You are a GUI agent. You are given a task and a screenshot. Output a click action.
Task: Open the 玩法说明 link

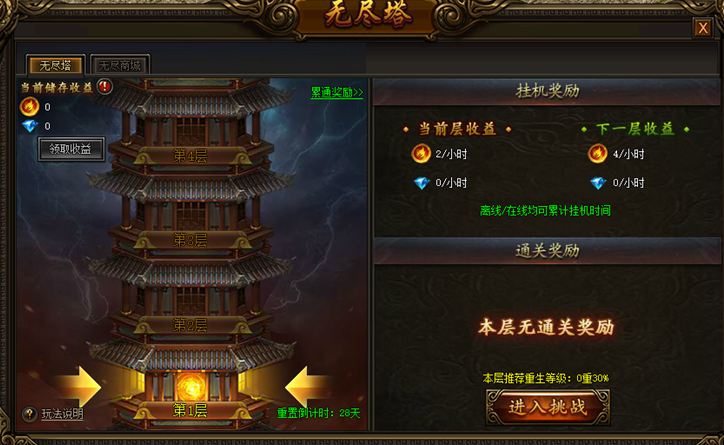[x=62, y=414]
